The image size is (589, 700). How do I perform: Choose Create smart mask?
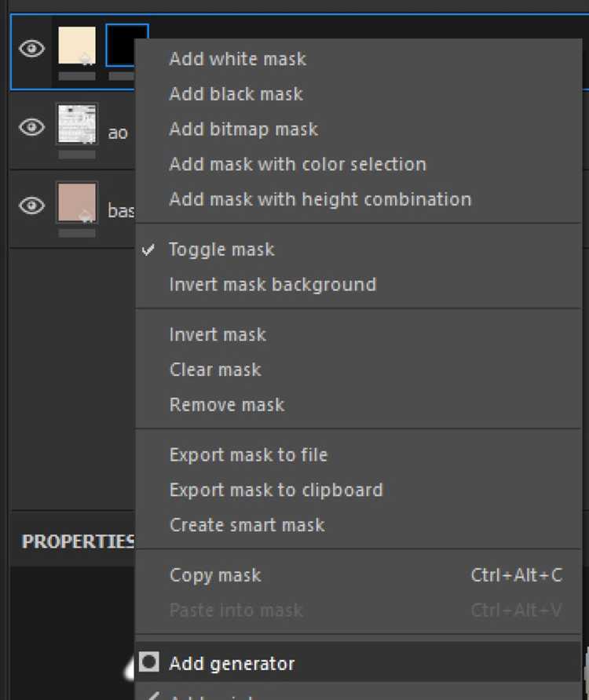click(247, 525)
